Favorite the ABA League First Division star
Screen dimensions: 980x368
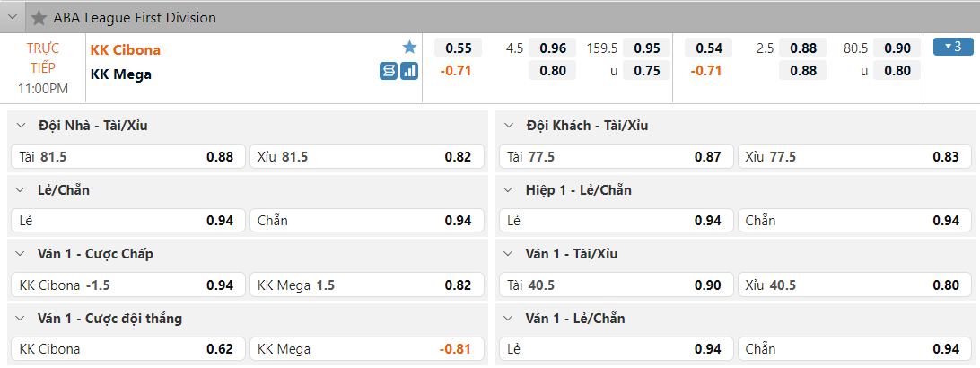click(x=39, y=18)
